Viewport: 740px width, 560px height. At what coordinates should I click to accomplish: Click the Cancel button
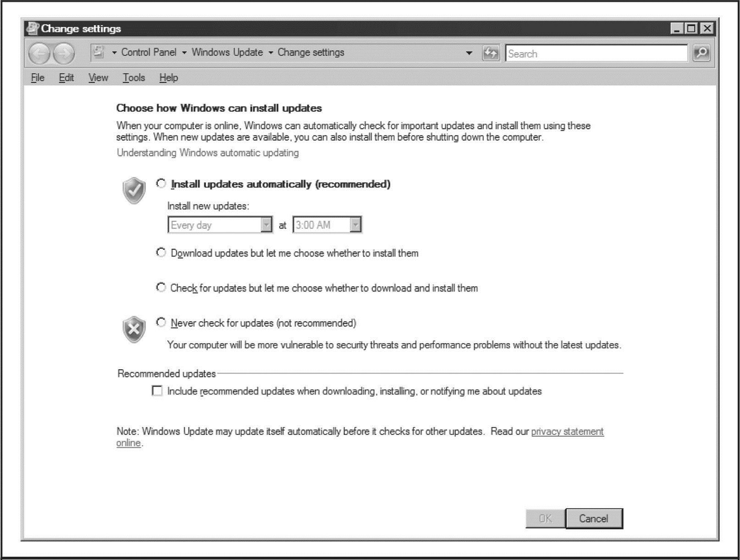click(594, 518)
